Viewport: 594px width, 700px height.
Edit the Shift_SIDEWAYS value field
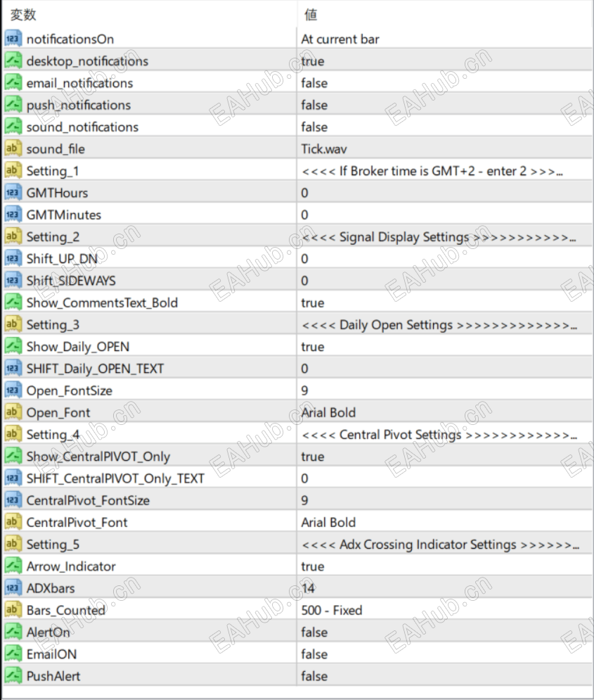pos(444,281)
